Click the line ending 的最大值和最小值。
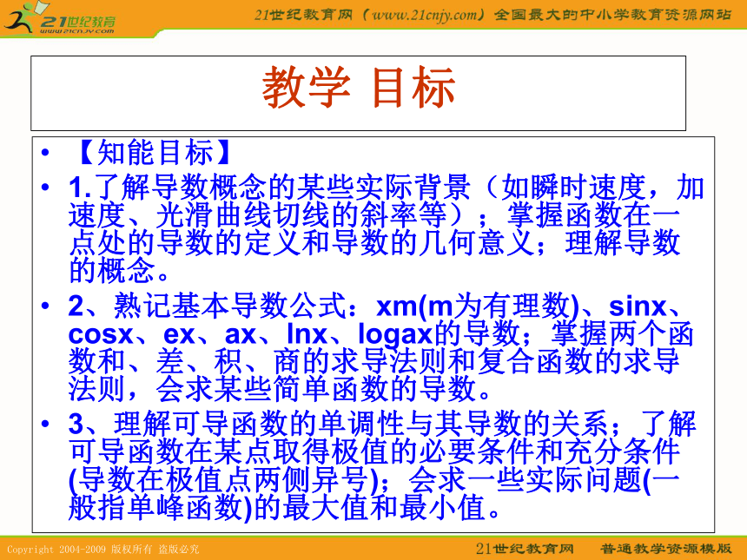Image resolution: width=747 pixels, height=560 pixels. point(285,507)
